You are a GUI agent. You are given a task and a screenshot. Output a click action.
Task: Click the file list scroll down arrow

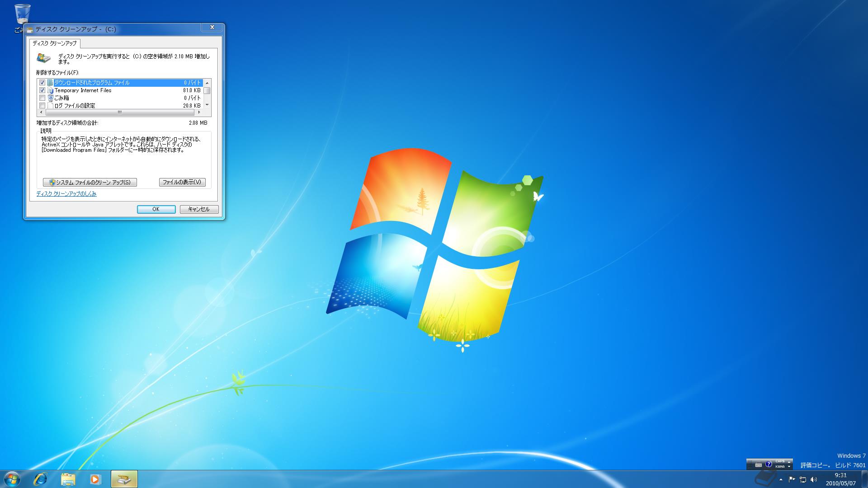click(x=207, y=105)
